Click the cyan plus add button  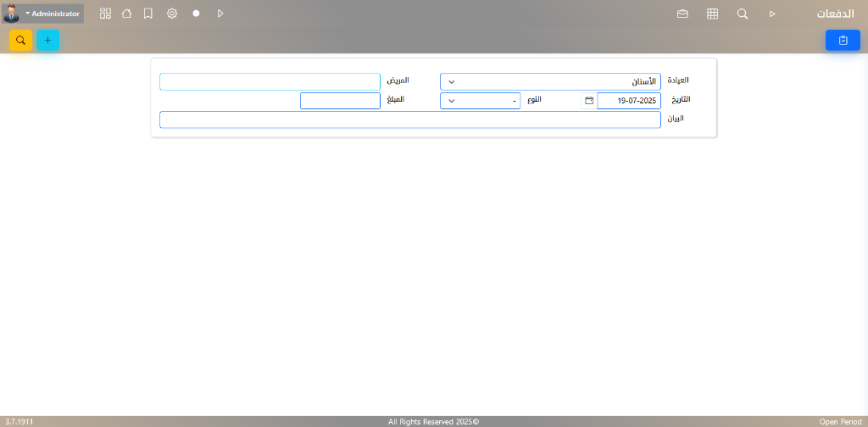pos(47,40)
